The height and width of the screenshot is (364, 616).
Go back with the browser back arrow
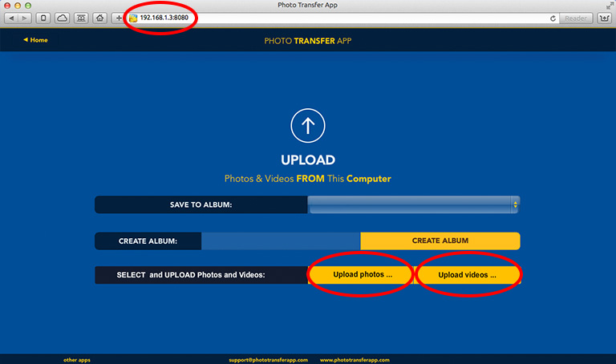coord(11,18)
